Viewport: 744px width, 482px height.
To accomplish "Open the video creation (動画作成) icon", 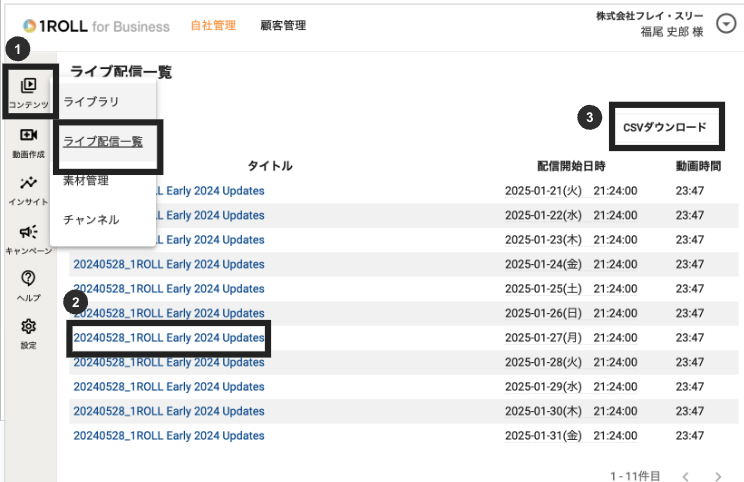I will click(28, 136).
